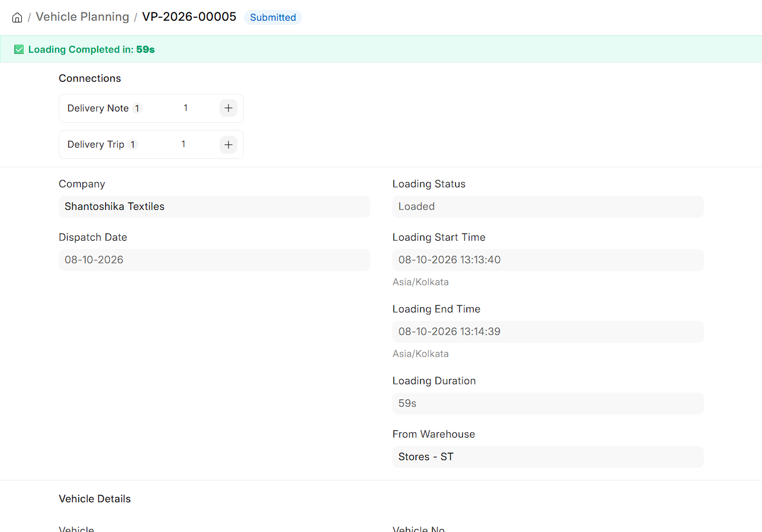Click the Loading Duration label
The width and height of the screenshot is (762, 532).
pos(434,381)
